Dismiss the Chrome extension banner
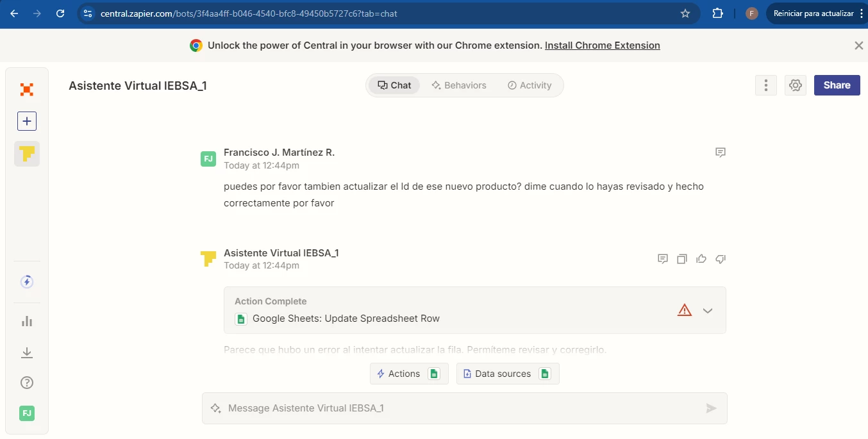This screenshot has width=868, height=439. pyautogui.click(x=858, y=46)
